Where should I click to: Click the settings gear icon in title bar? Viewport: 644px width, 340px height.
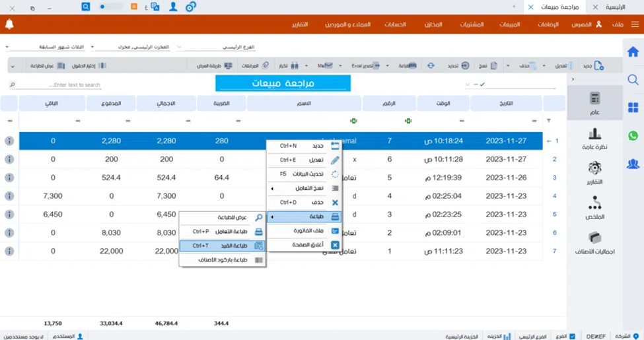[x=190, y=7]
